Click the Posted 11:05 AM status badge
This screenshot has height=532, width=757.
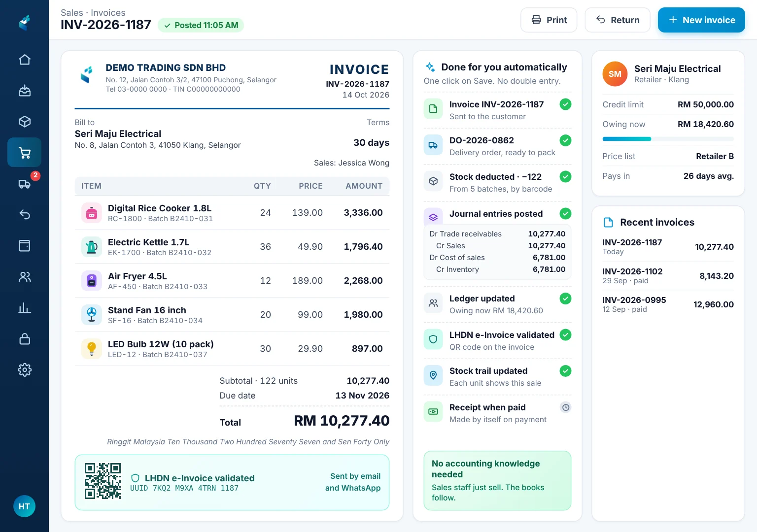pos(201,25)
